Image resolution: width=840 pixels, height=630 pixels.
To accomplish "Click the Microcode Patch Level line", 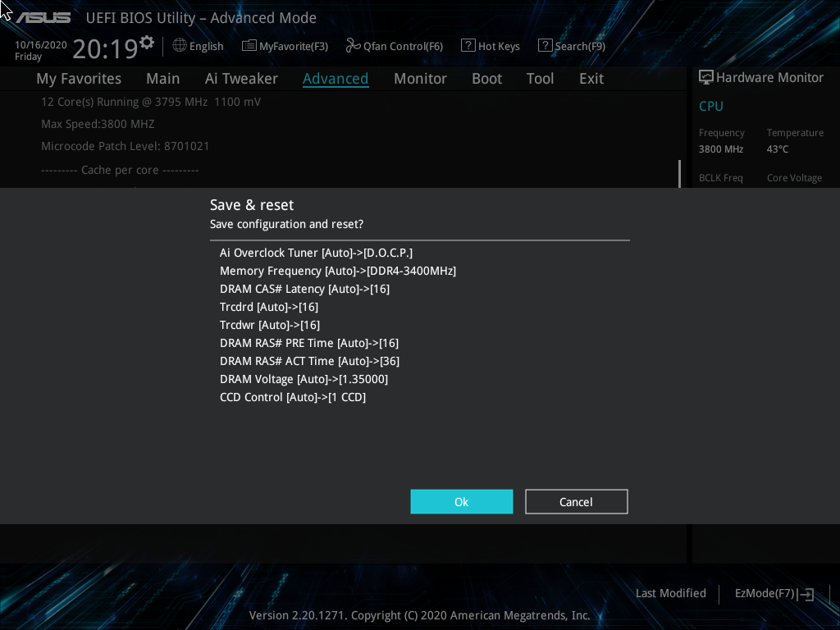I will 126,146.
